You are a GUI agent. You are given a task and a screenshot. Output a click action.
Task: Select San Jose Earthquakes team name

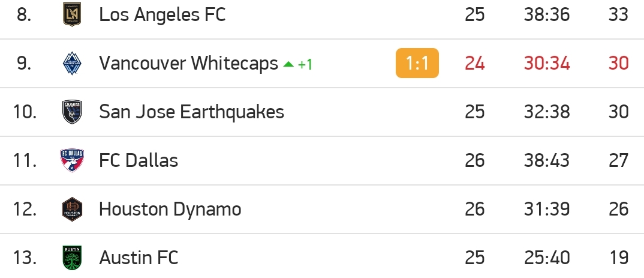[191, 112]
